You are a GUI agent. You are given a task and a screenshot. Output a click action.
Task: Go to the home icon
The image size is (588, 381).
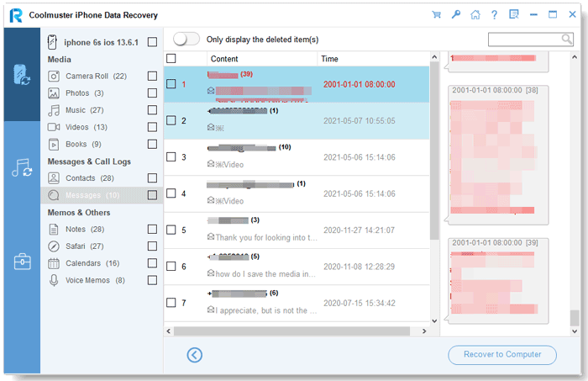pos(475,14)
